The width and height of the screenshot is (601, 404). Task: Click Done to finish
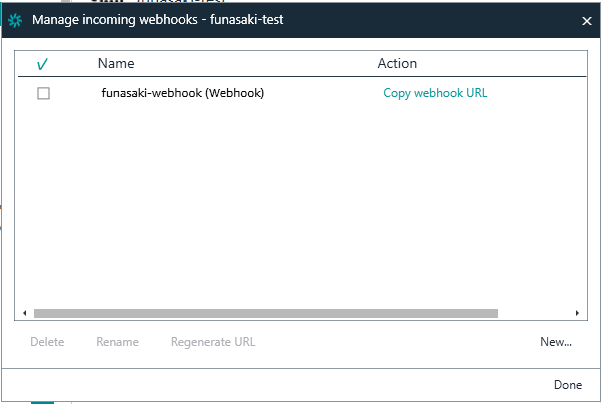click(x=568, y=385)
